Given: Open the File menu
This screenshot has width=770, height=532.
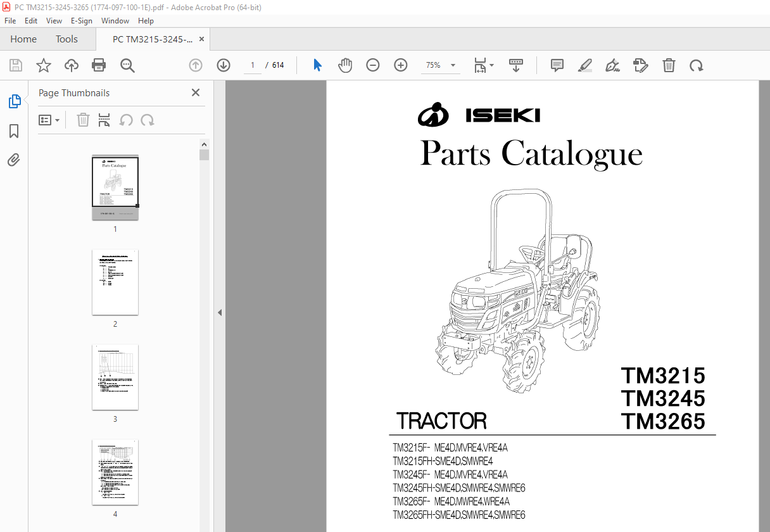Looking at the screenshot, I should tap(10, 21).
